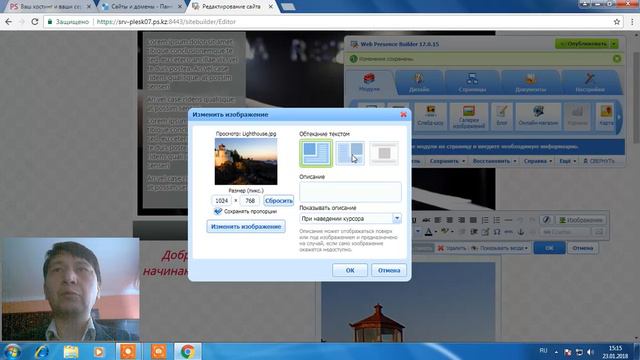Click the 'Опубликовать' publish button
The image size is (640, 360).
coord(583,44)
